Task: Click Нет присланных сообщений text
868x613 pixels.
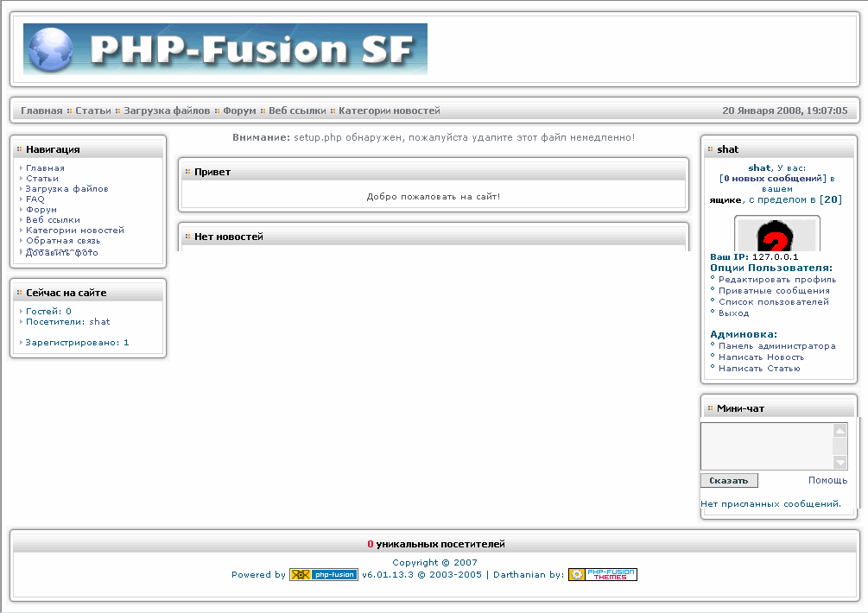Action: 770,504
